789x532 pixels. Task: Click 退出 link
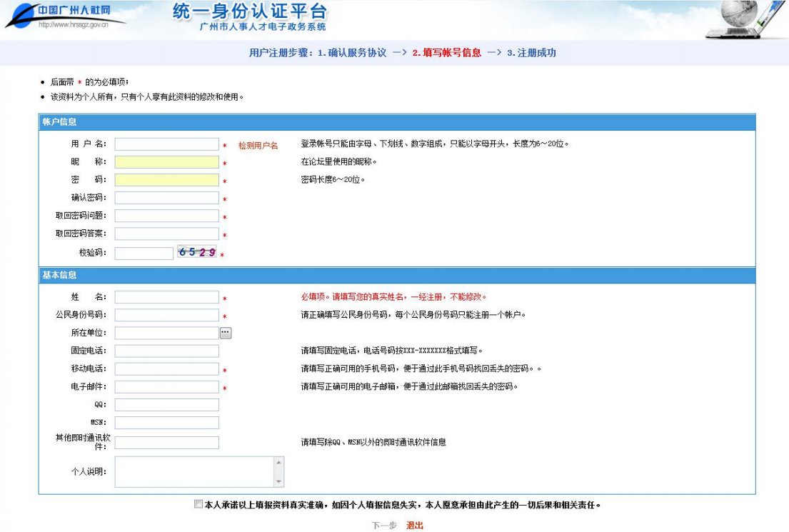(415, 526)
